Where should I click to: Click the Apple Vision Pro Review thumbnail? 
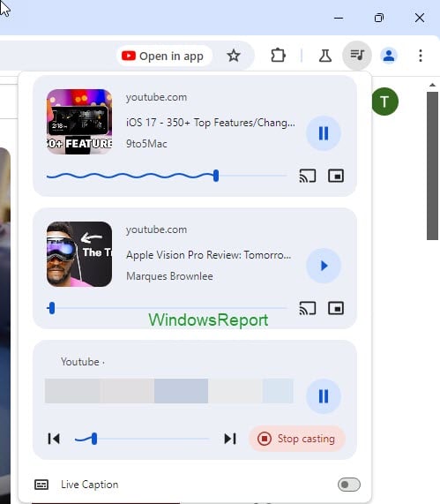tap(79, 254)
